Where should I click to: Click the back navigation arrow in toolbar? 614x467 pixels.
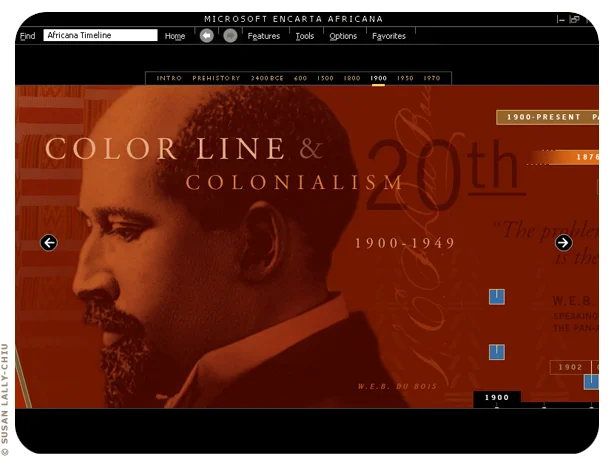click(x=207, y=36)
